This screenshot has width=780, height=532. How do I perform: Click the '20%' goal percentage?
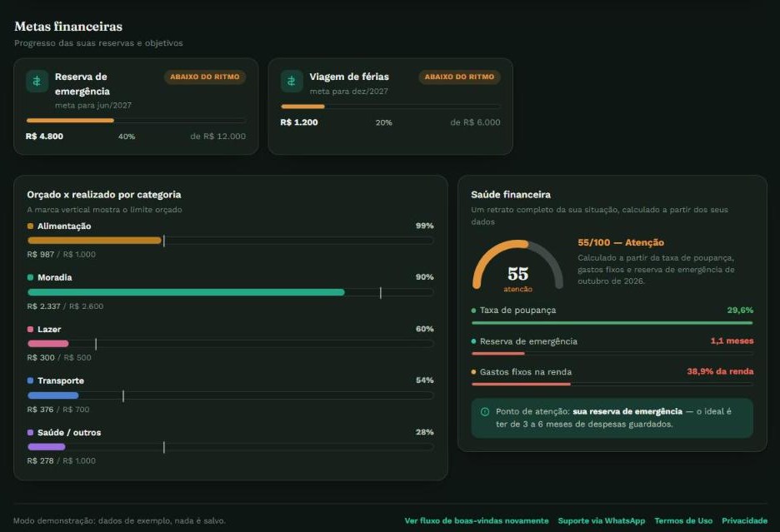point(383,123)
